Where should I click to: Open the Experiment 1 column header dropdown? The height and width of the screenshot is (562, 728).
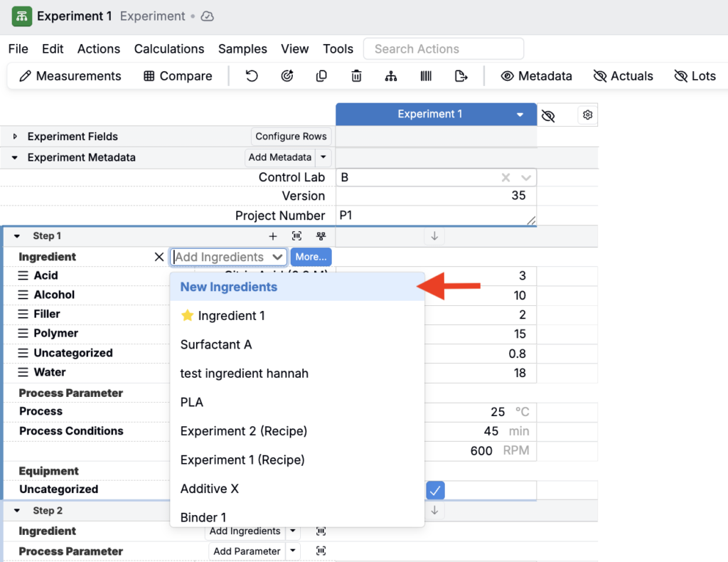(520, 115)
